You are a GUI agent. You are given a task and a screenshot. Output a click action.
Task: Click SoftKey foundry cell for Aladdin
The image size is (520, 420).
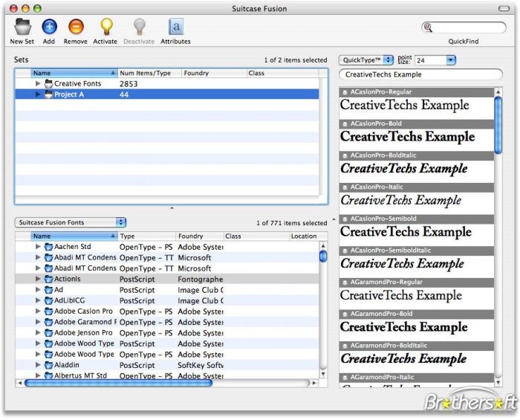pos(201,365)
